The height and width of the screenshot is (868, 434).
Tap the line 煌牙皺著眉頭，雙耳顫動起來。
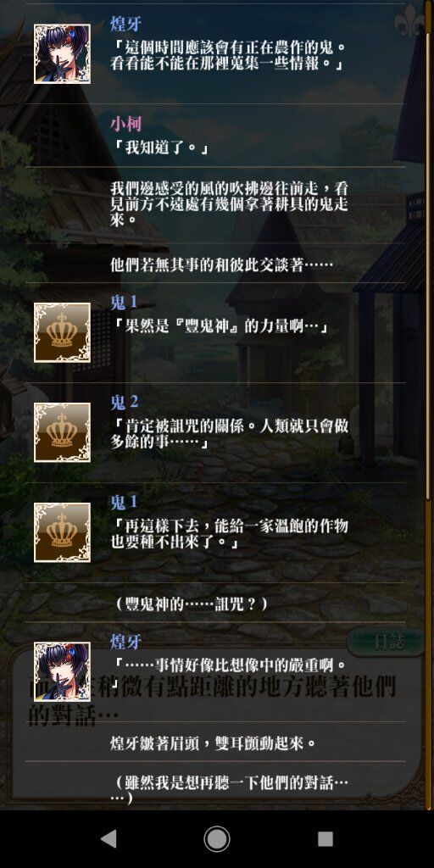pos(214,743)
